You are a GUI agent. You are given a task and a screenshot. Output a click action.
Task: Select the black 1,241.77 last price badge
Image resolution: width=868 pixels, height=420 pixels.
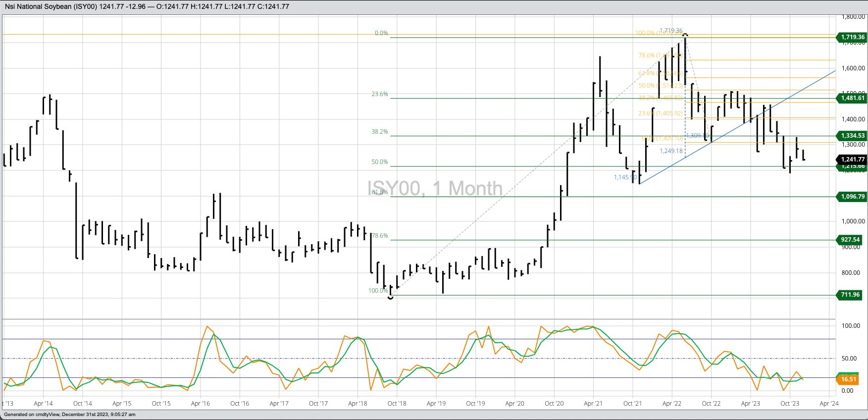coord(852,159)
